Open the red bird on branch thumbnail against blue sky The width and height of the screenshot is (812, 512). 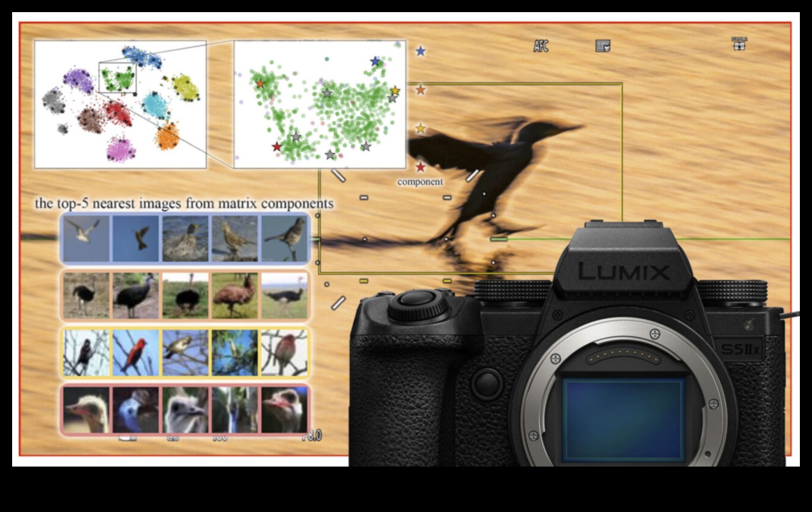point(136,353)
